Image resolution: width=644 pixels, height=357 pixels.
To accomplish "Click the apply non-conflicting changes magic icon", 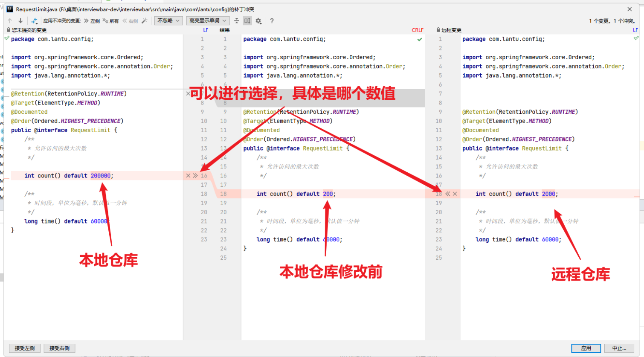I will pyautogui.click(x=35, y=20).
